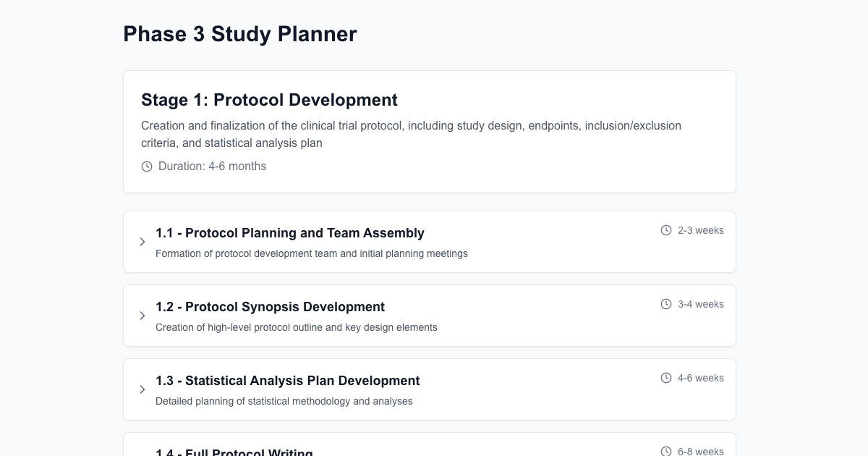This screenshot has width=868, height=456.
Task: Click the 6-8 weeks duration label
Action: coord(700,452)
